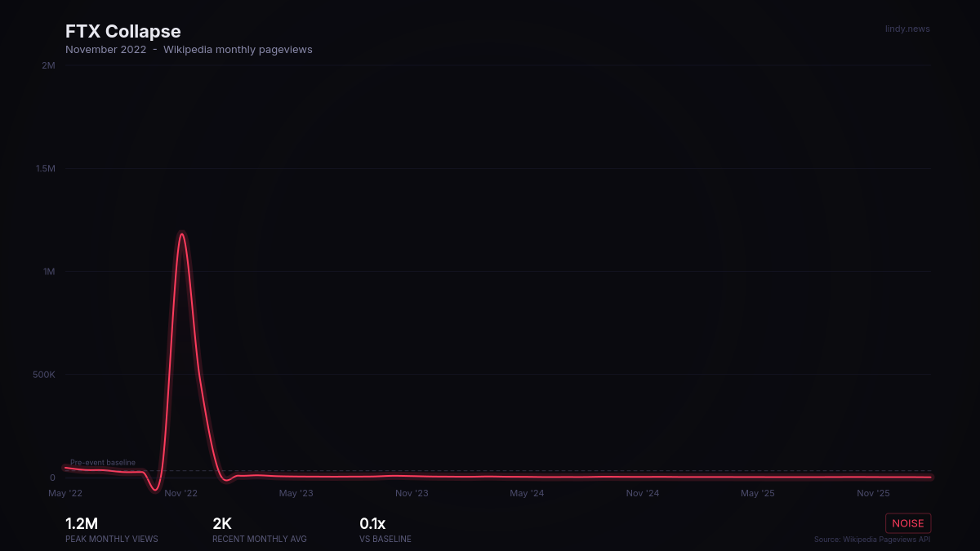
Task: Open the lindy.news link
Action: coord(907,29)
